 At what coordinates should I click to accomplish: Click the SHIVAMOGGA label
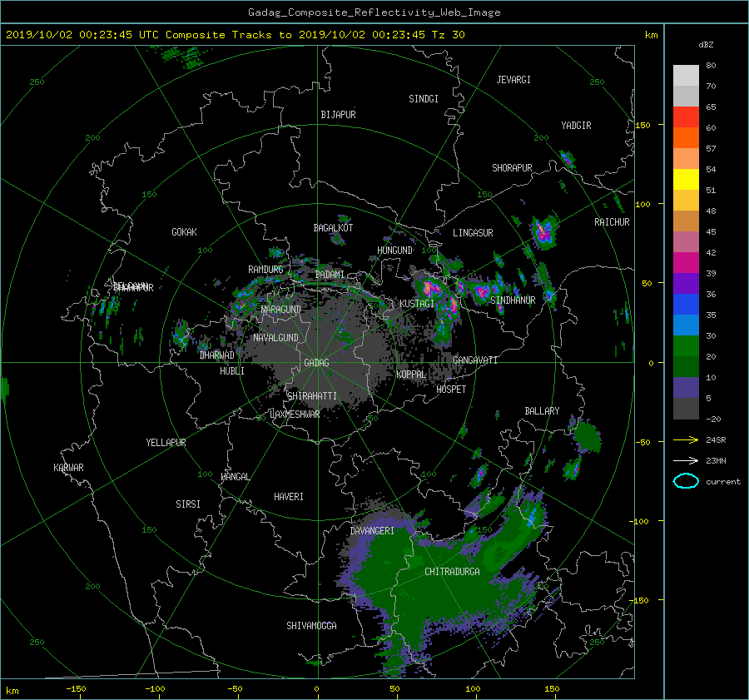[311, 626]
